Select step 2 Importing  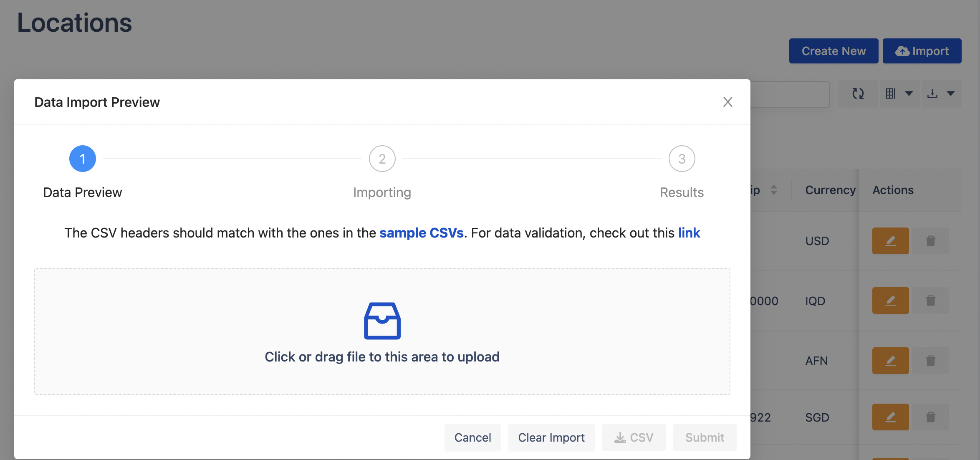tap(382, 159)
